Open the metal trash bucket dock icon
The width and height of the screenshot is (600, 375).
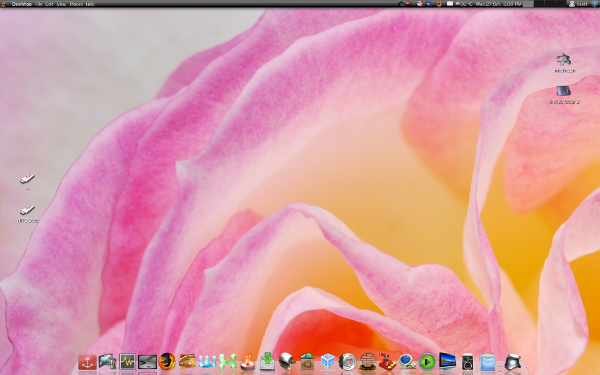click(x=513, y=362)
